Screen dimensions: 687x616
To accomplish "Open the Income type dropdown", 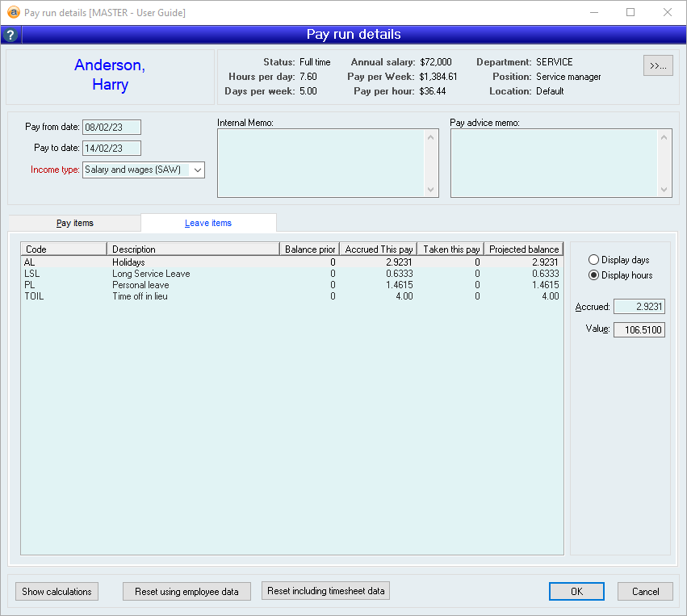I will coord(198,170).
